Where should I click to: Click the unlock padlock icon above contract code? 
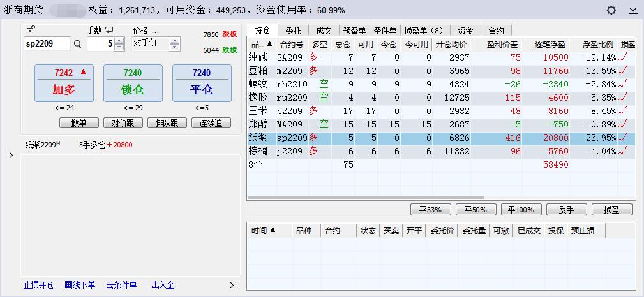(31, 30)
